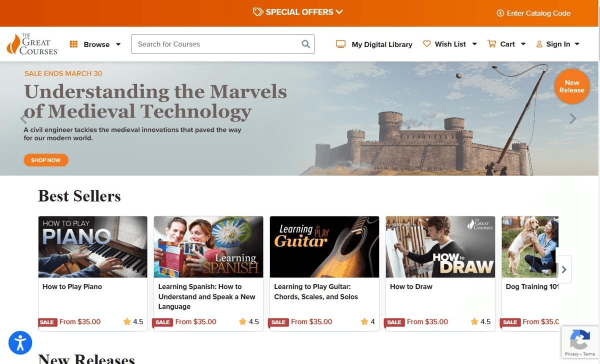This screenshot has height=364, width=600.
Task: Click the Wish List heart icon
Action: pyautogui.click(x=426, y=43)
